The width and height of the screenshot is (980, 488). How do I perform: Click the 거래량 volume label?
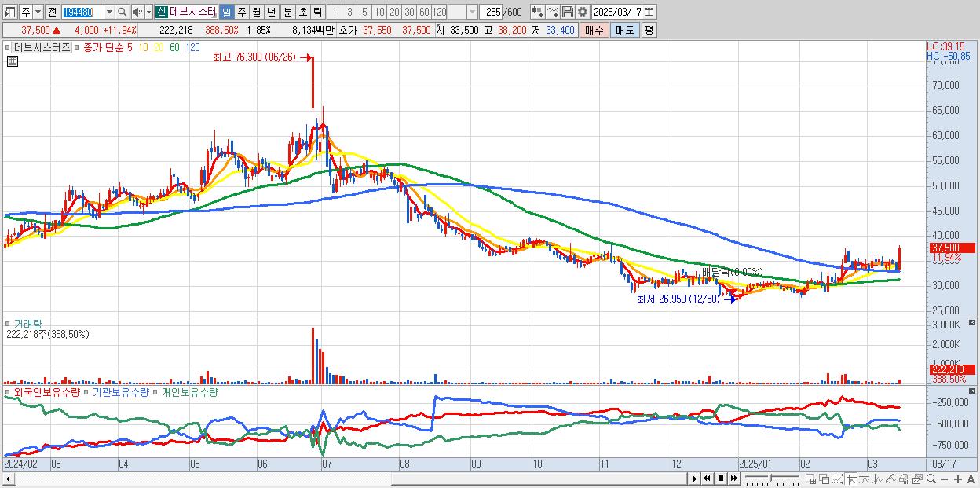coord(27,323)
